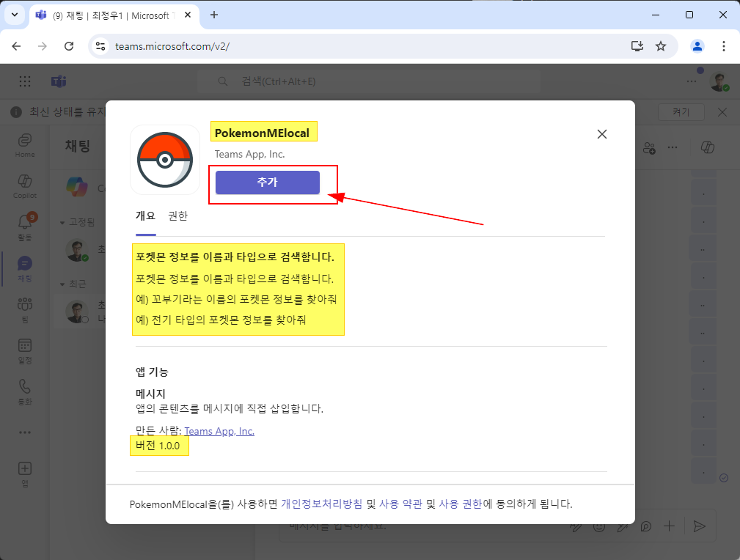
Task: Switch to the 권한 tab
Action: pos(178,215)
